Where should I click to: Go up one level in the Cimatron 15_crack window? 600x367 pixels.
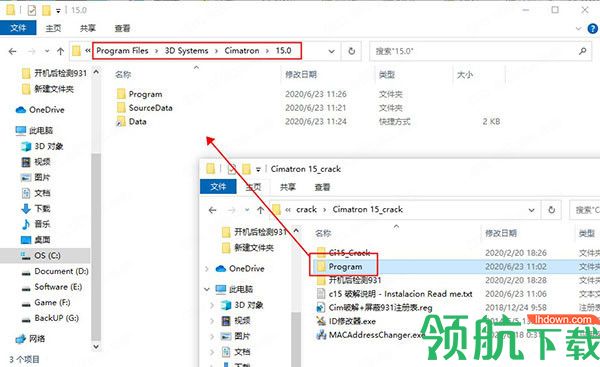click(x=261, y=210)
